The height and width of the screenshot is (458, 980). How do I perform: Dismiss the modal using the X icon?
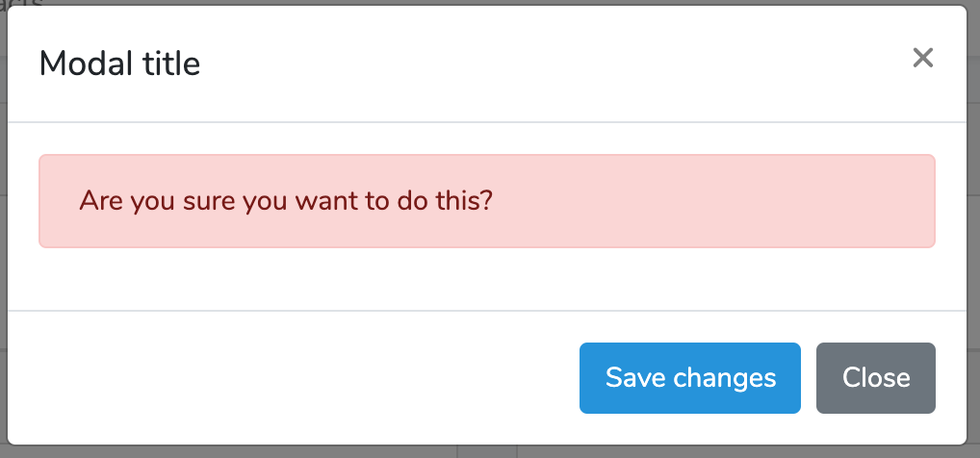pos(922,59)
